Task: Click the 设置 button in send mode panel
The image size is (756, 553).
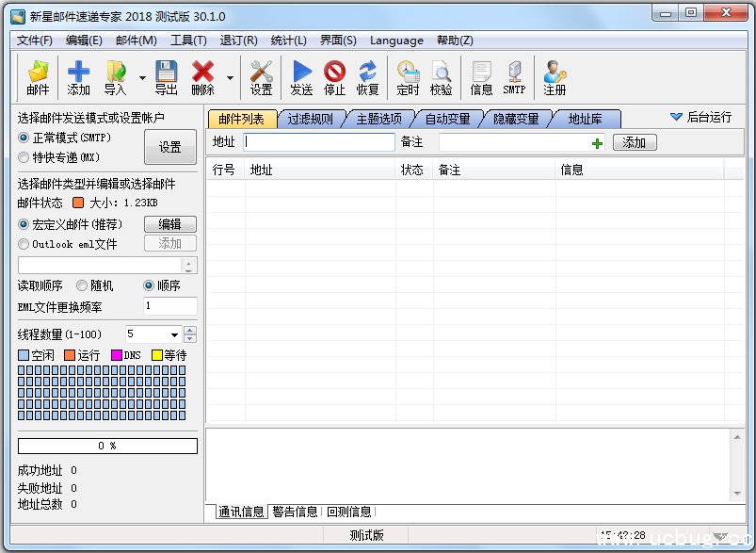Action: [x=169, y=148]
